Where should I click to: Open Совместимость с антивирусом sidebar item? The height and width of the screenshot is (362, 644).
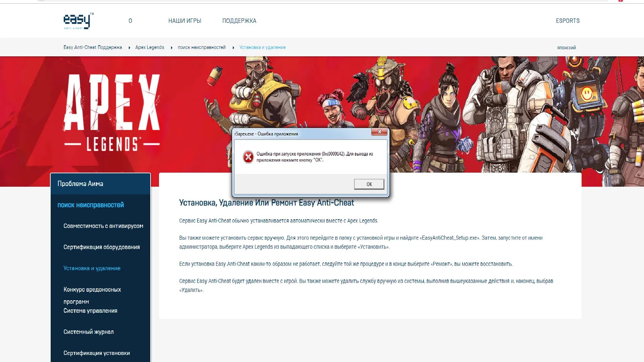(x=103, y=226)
